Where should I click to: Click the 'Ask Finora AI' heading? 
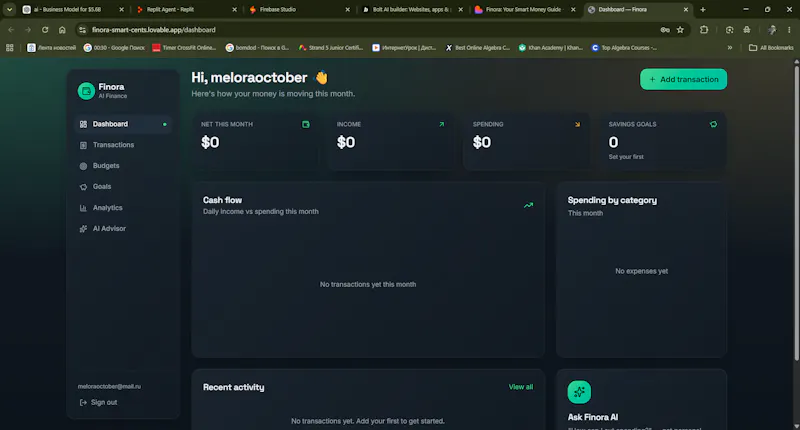point(593,417)
